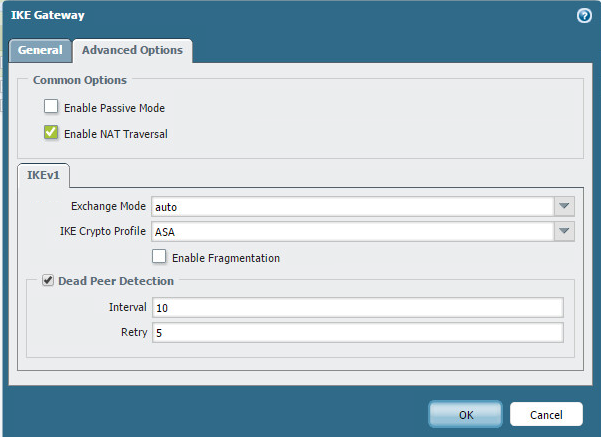Image resolution: width=601 pixels, height=437 pixels.
Task: Select the Advanced Options tab
Action: 132,50
